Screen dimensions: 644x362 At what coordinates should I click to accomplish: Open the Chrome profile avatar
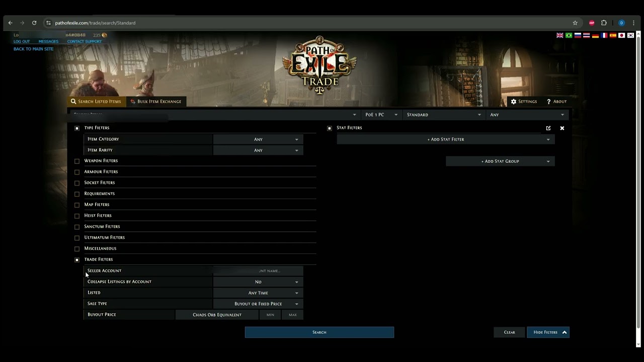[x=621, y=23]
